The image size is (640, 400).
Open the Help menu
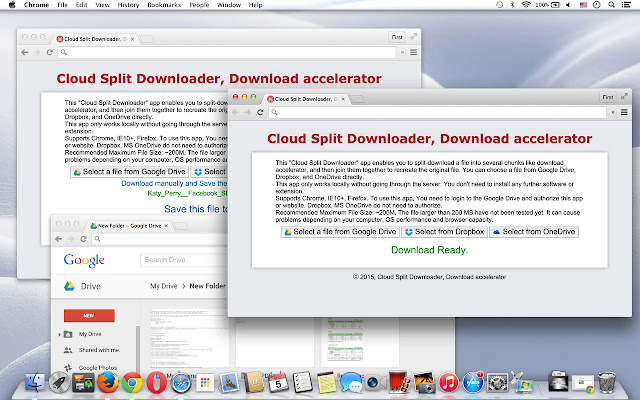coord(256,5)
